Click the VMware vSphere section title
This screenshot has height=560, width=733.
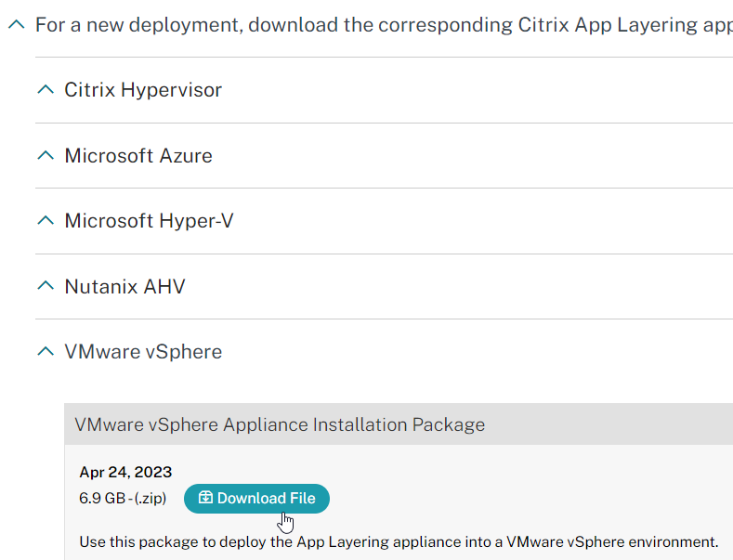pyautogui.click(x=143, y=352)
